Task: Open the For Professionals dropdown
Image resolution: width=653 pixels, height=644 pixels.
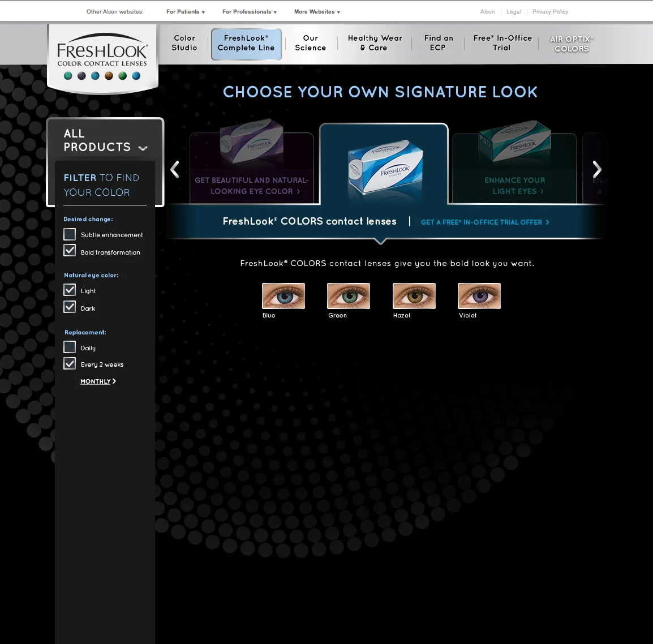Action: (x=249, y=12)
